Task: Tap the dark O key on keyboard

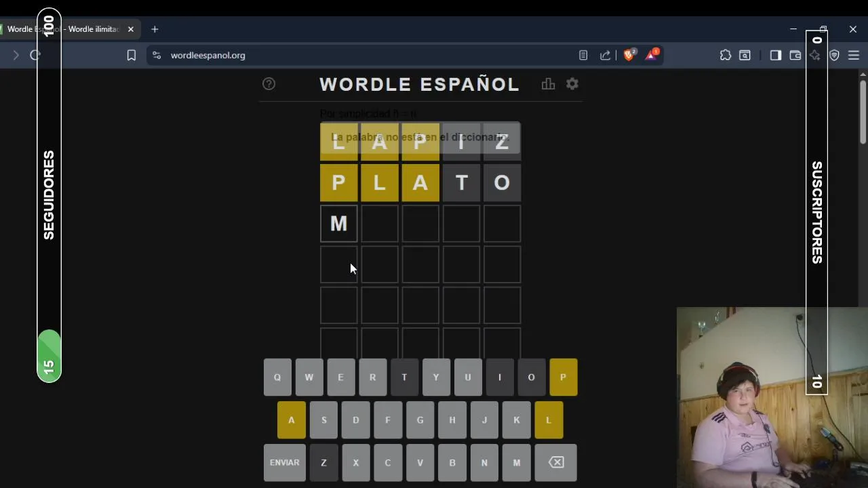Action: pos(532,377)
